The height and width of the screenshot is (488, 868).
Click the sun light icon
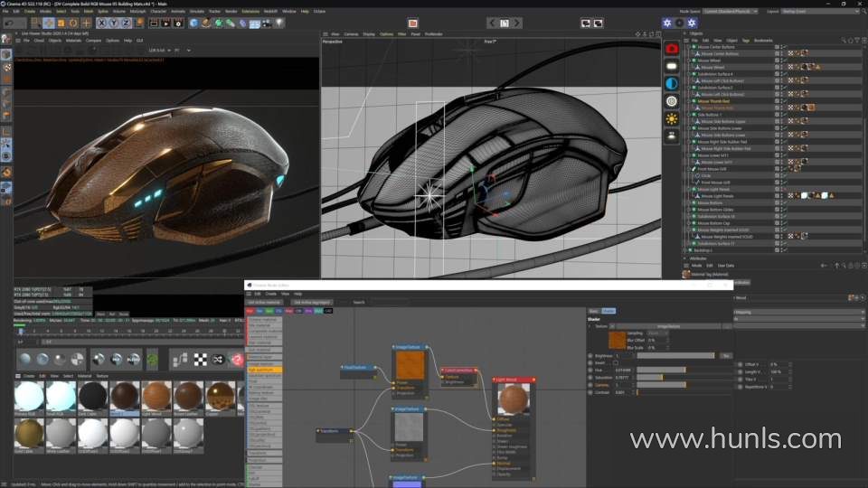tap(672, 118)
